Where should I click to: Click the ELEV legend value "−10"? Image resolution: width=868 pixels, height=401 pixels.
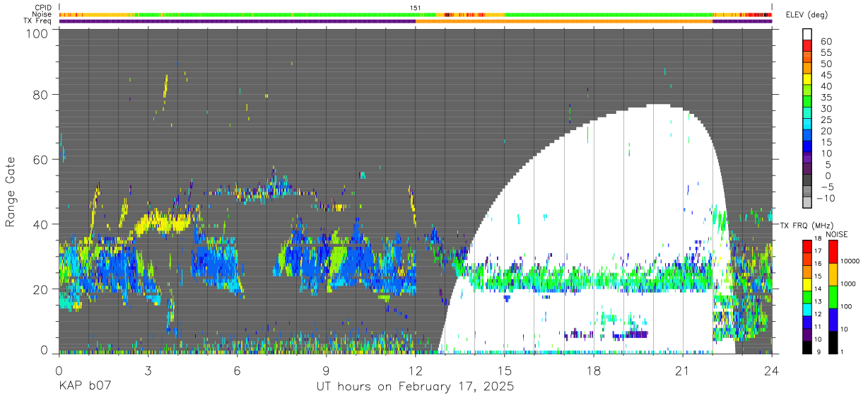pos(825,198)
